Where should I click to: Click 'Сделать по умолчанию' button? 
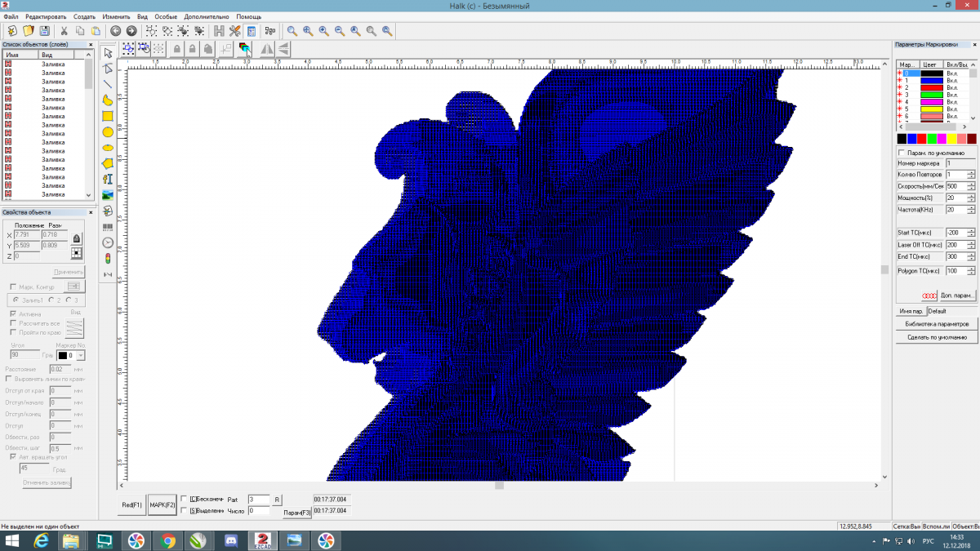pos(936,337)
